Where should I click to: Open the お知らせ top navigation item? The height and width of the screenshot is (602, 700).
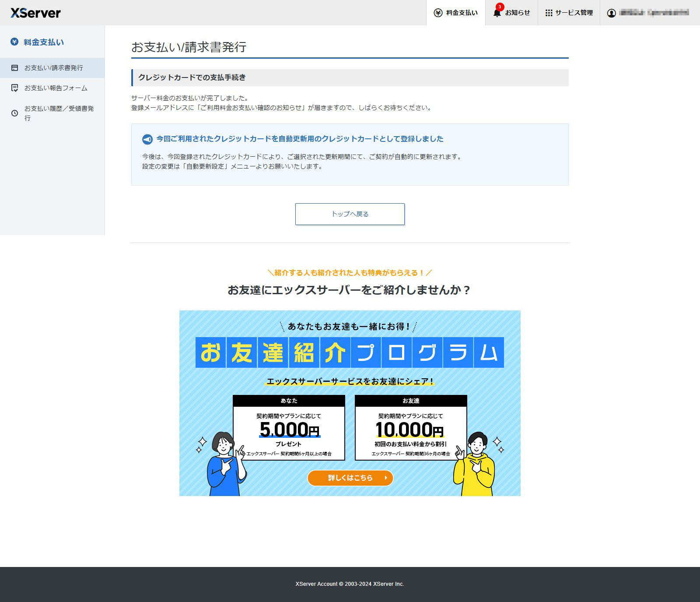[512, 13]
